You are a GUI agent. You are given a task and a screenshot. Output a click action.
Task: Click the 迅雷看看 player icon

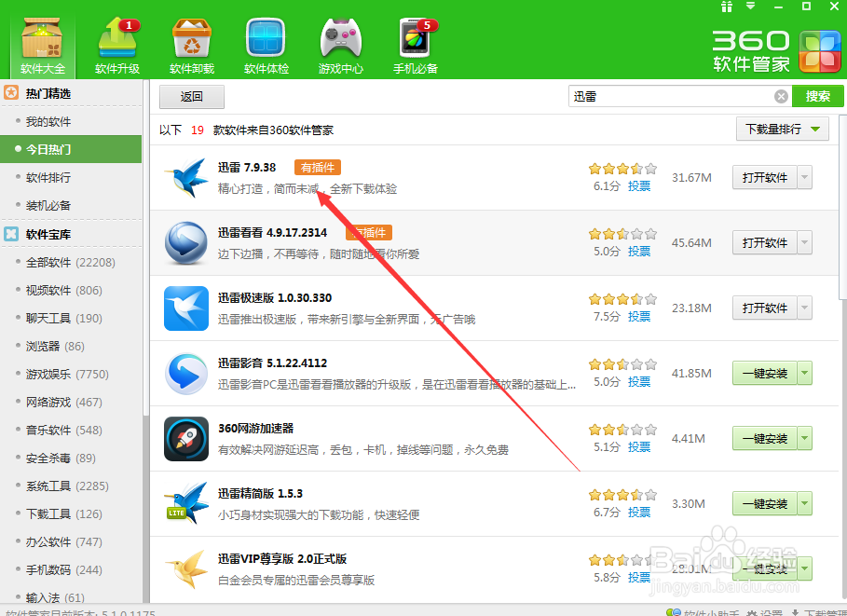click(x=186, y=243)
